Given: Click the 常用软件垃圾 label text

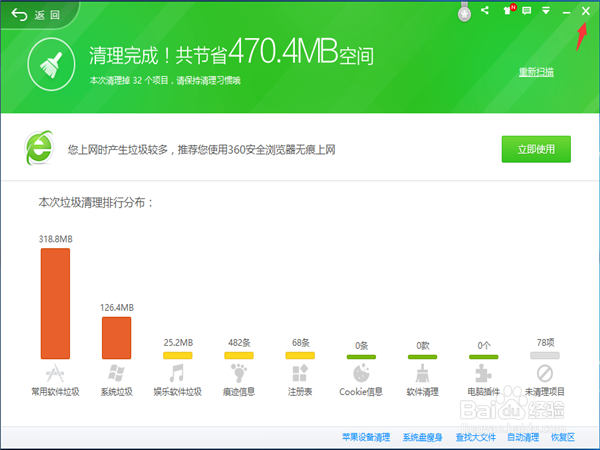Looking at the screenshot, I should (55, 391).
